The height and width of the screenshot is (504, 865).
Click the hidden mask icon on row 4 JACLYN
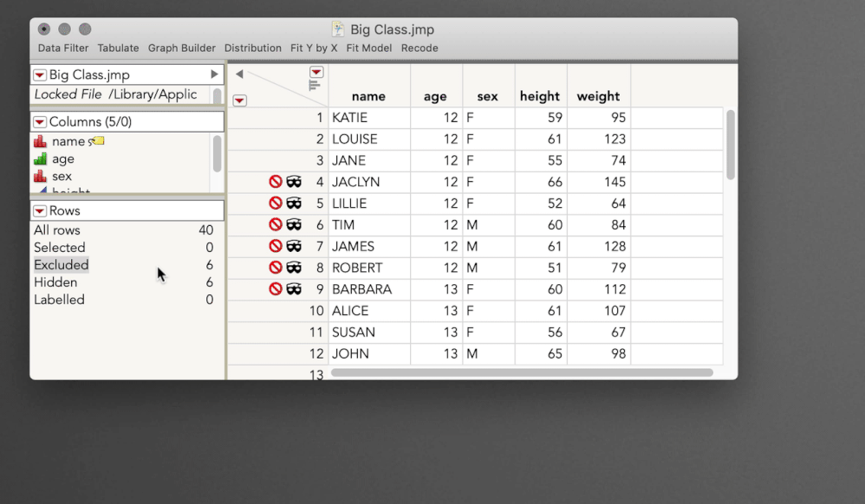coord(294,181)
